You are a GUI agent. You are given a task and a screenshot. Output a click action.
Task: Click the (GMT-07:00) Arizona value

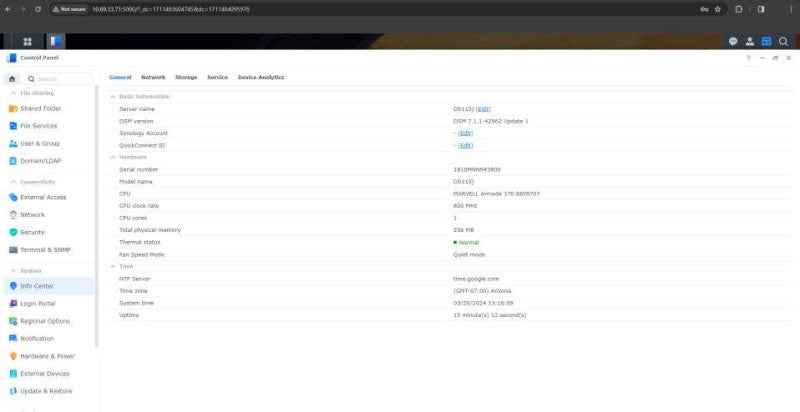pyautogui.click(x=482, y=291)
